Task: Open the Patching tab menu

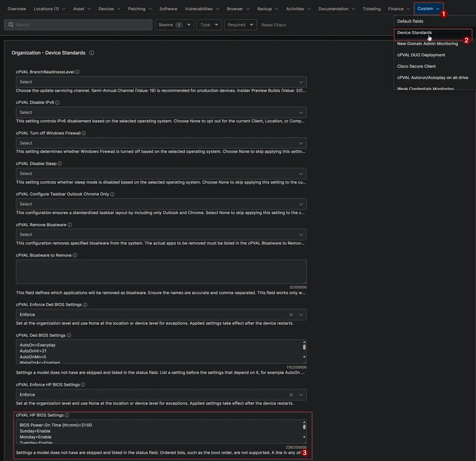Action: tap(140, 9)
